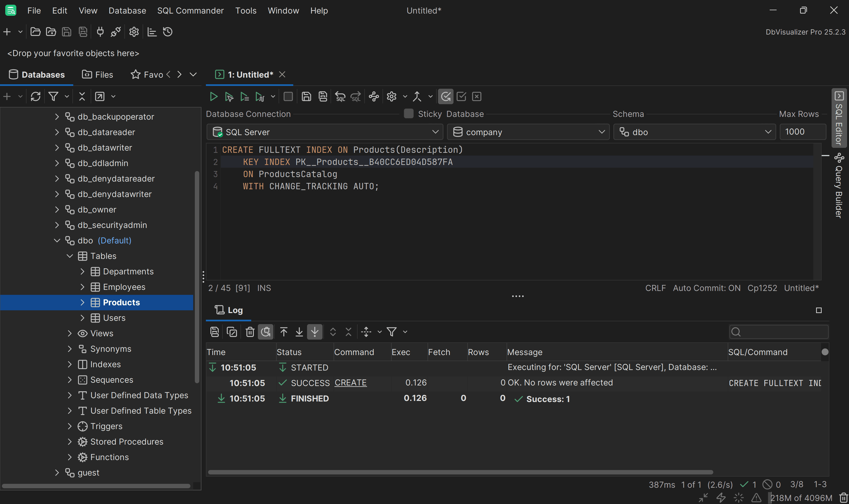Click Save As icon in editor toolbar
The width and height of the screenshot is (849, 504).
323,97
